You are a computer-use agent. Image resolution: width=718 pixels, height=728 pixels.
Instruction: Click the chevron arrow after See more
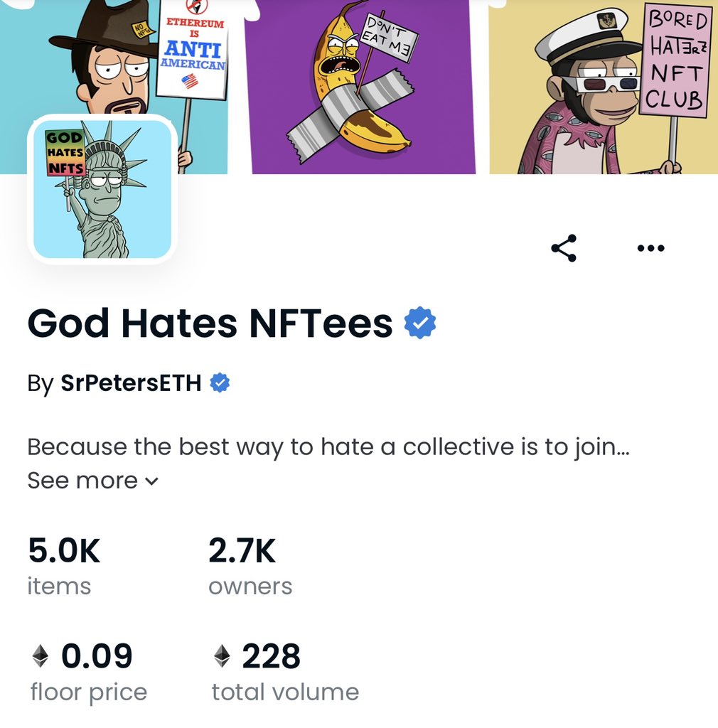coord(151,481)
